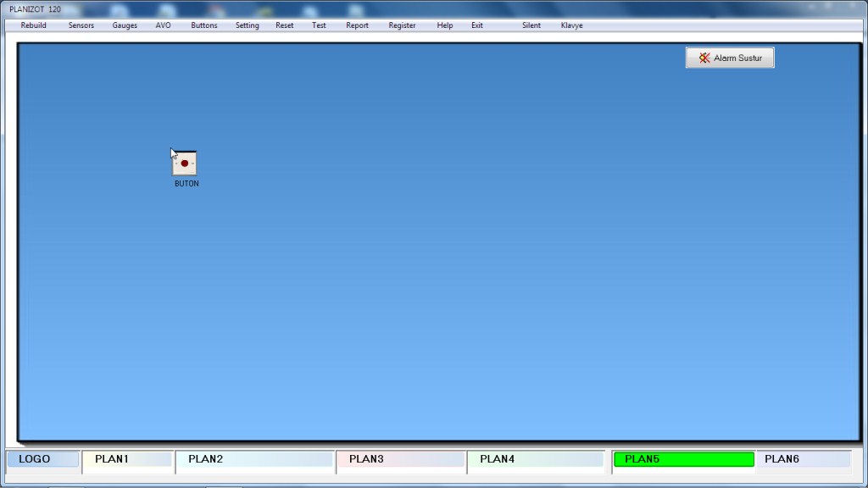Open the Test menu
868x488 pixels.
pos(319,25)
